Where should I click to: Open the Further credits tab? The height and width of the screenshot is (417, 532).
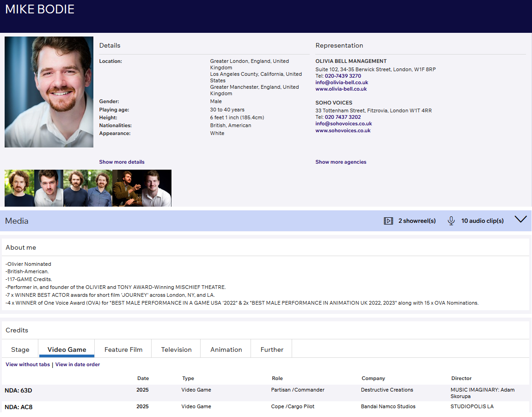(x=272, y=350)
